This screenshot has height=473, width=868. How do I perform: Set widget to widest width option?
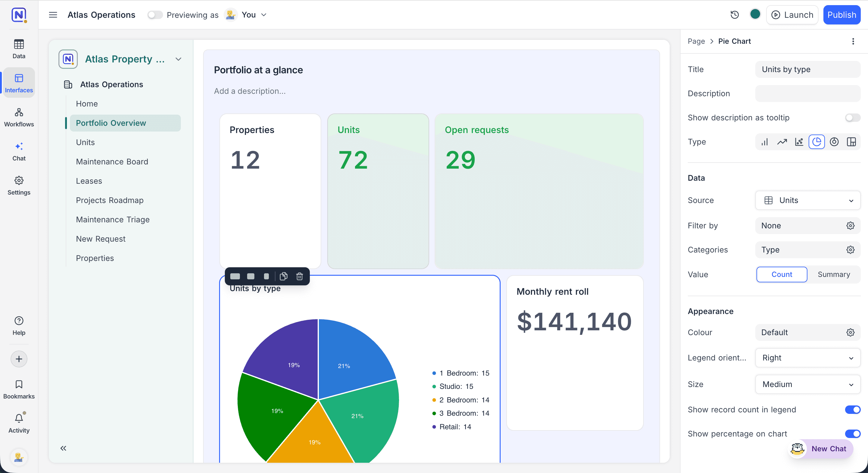click(235, 276)
